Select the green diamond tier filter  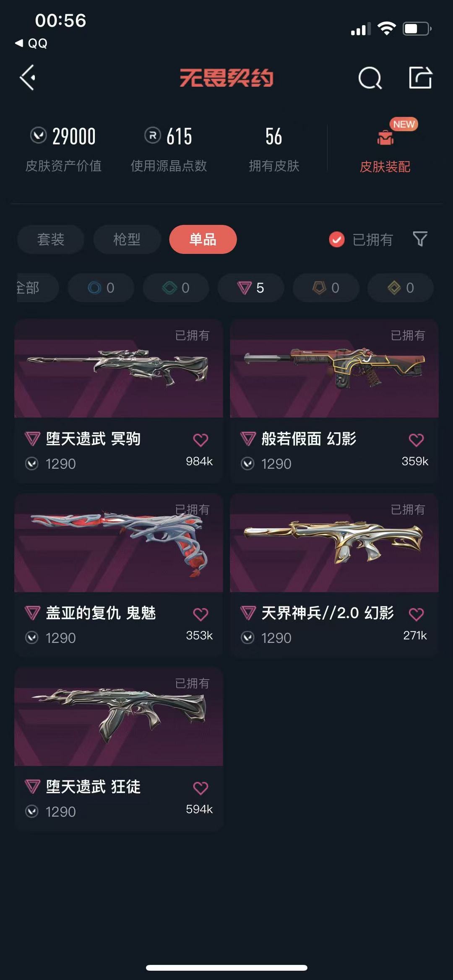tap(176, 288)
